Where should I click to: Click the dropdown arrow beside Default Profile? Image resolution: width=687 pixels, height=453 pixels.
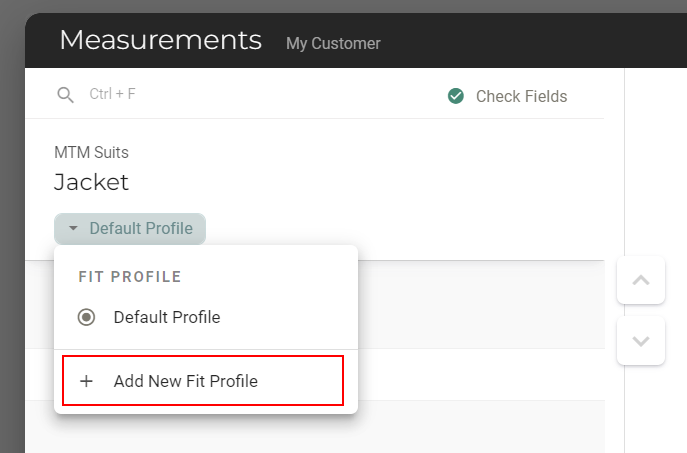pyautogui.click(x=73, y=228)
